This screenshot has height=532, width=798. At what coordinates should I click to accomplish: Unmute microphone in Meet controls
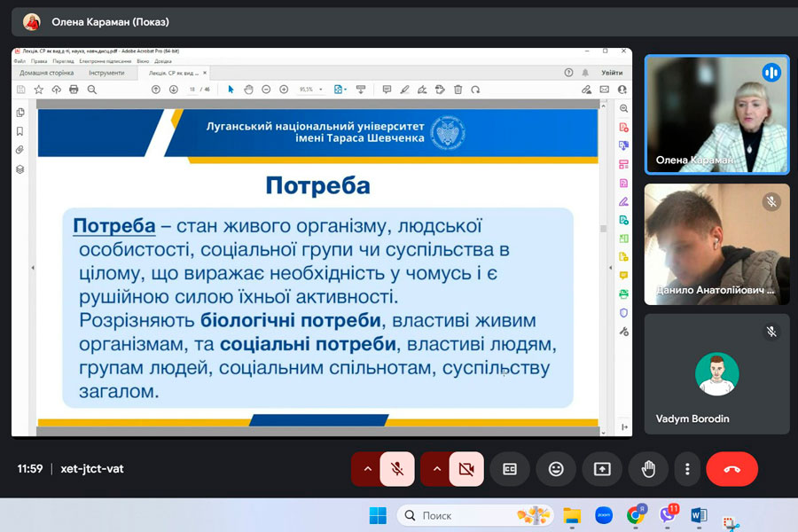point(397,469)
